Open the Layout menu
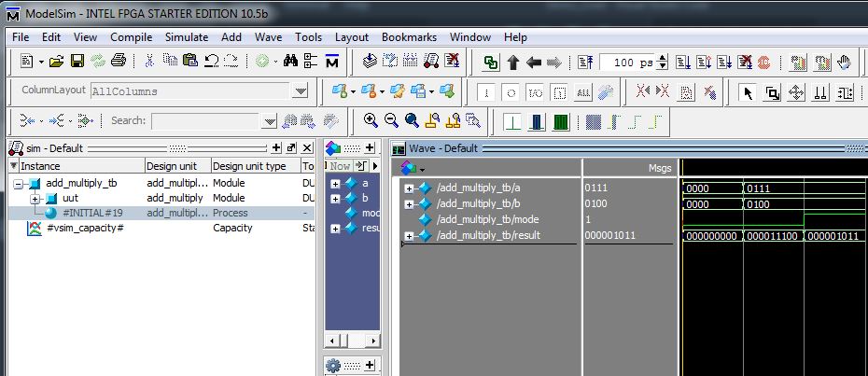The width and height of the screenshot is (868, 376). coord(352,37)
